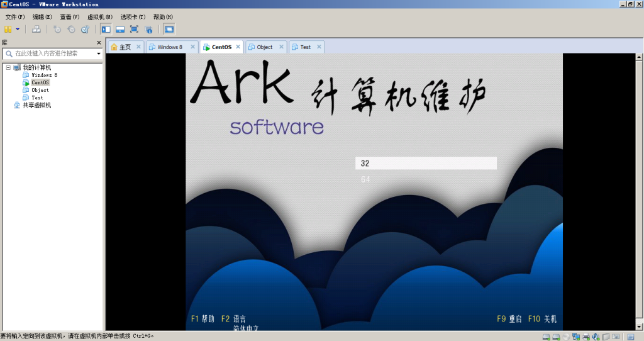
Task: Close the Windows 8 tab
Action: click(x=192, y=47)
